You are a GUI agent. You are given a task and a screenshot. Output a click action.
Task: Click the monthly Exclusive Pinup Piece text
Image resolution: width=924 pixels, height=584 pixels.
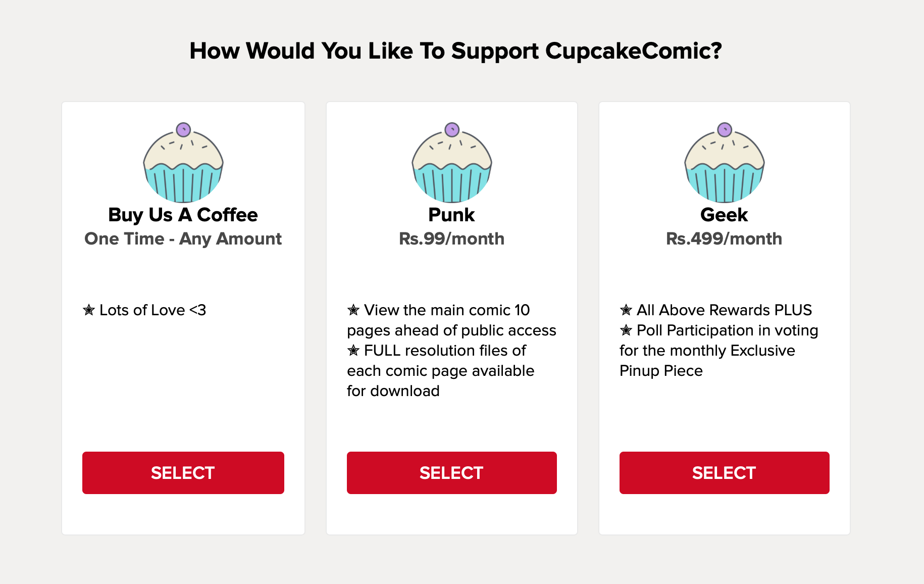[707, 360]
